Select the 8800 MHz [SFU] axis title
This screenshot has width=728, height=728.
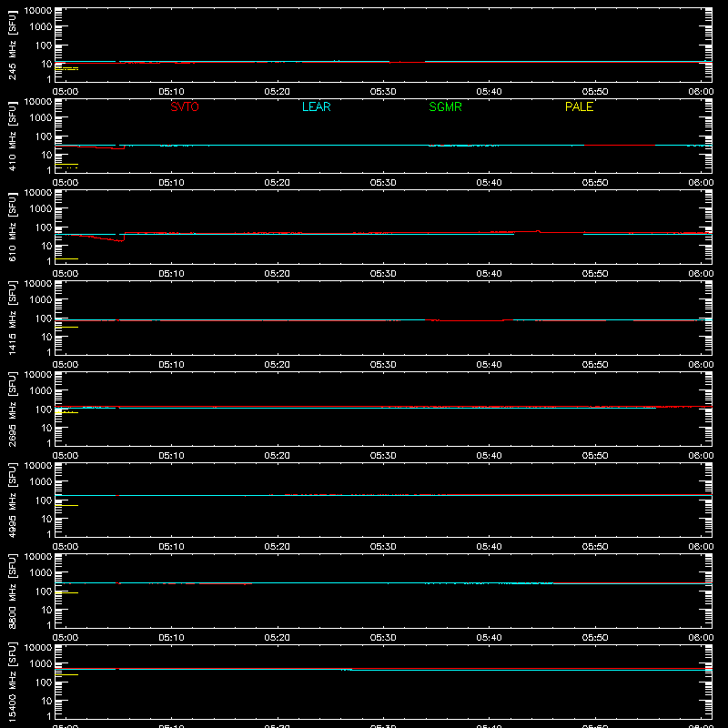click(13, 591)
